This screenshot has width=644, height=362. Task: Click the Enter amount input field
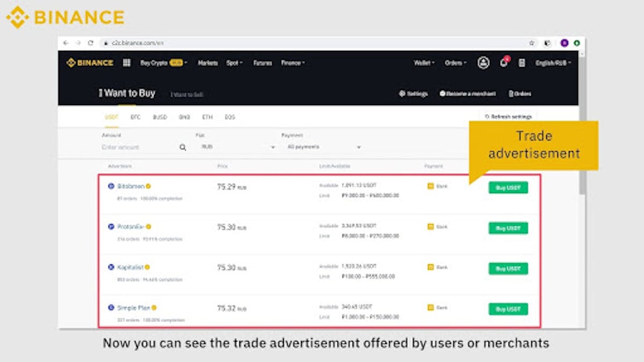138,147
